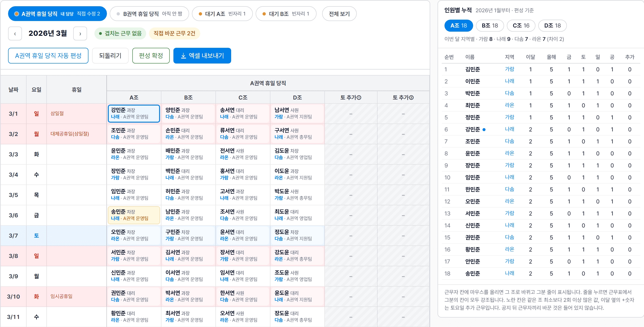The height and width of the screenshot is (327, 644).
Task: Open the 대기 A조 tab
Action: pyautogui.click(x=222, y=14)
